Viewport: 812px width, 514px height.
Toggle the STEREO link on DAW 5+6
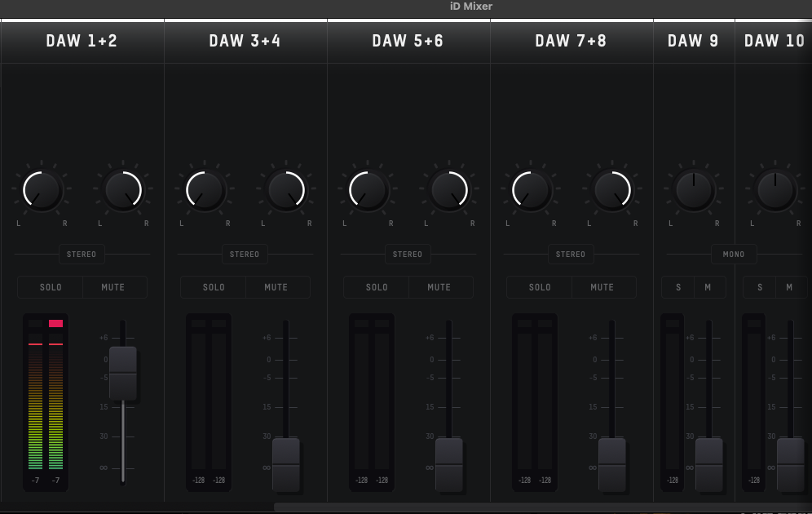[x=408, y=255]
